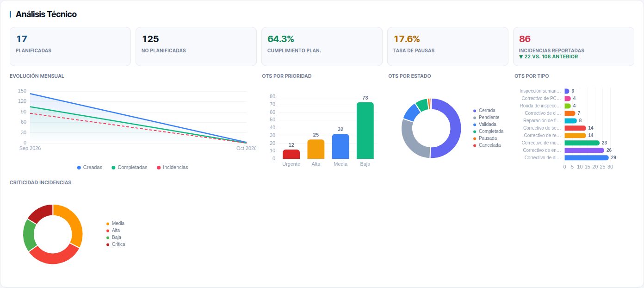Select the green Completada segment of the Estado donut

coord(422,104)
